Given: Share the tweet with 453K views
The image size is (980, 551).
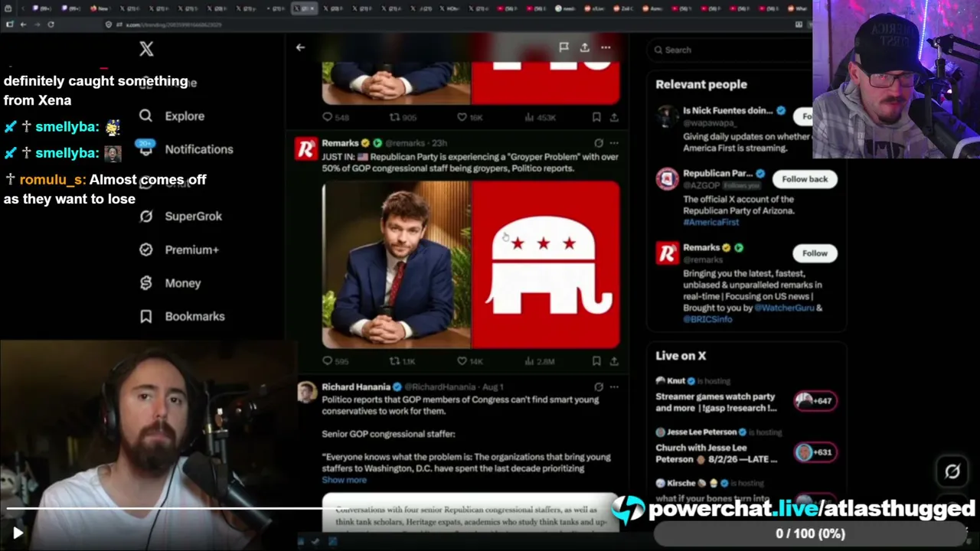Looking at the screenshot, I should click(x=614, y=117).
